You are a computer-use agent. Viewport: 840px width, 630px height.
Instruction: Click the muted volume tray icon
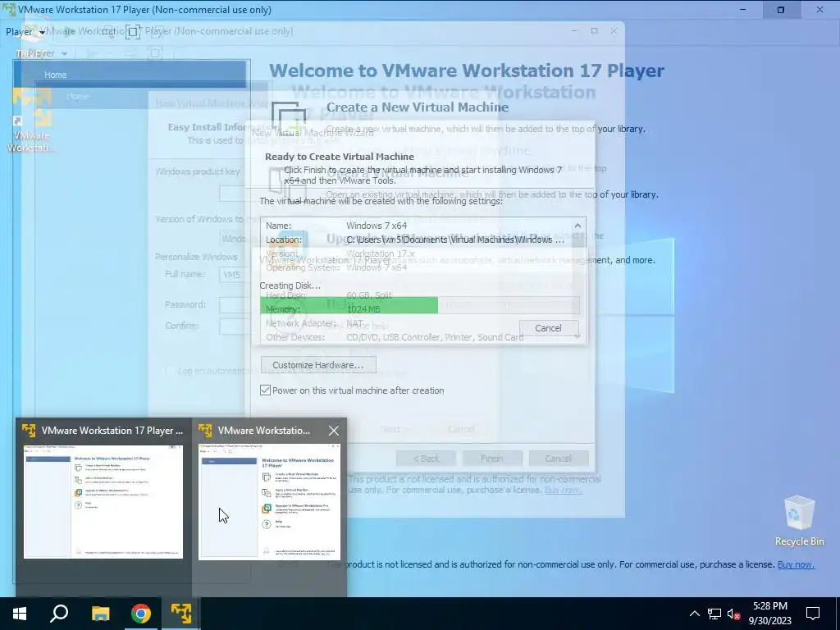pos(733,614)
